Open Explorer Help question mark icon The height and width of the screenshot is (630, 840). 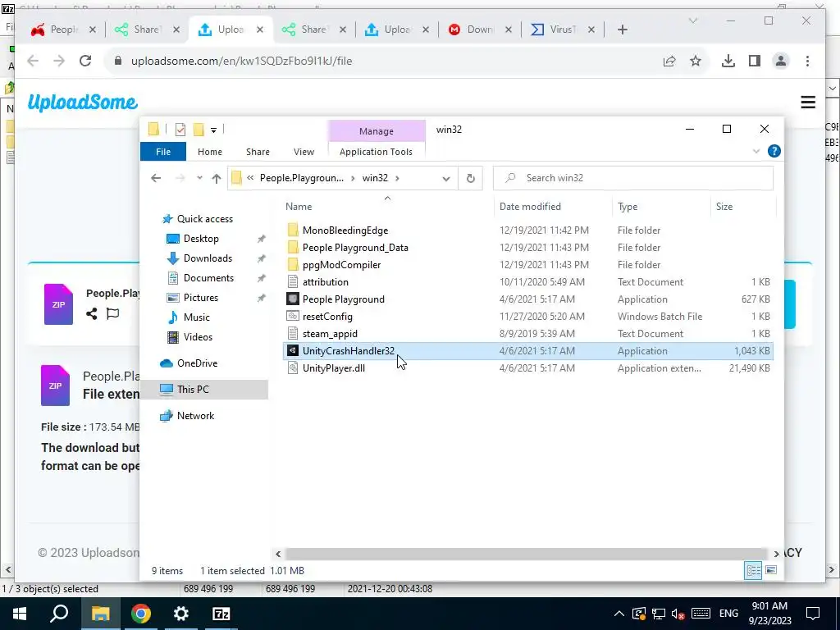[774, 151]
